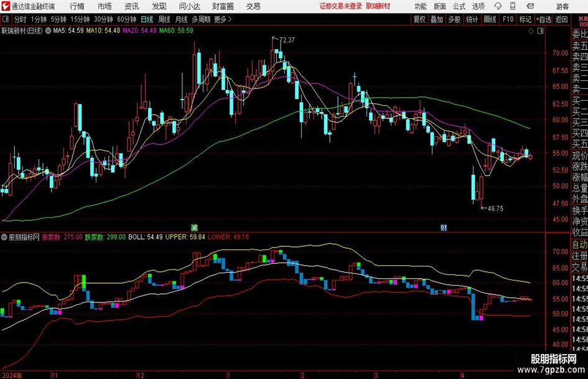The image size is (588, 379).
Task: Click the 叠加 overlay button
Action: [x=437, y=19]
